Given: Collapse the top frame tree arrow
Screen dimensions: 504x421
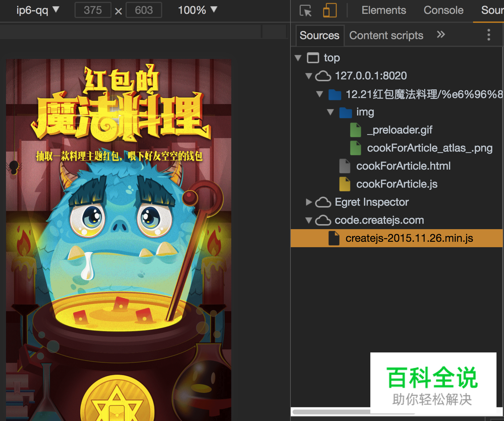Looking at the screenshot, I should 298,58.
